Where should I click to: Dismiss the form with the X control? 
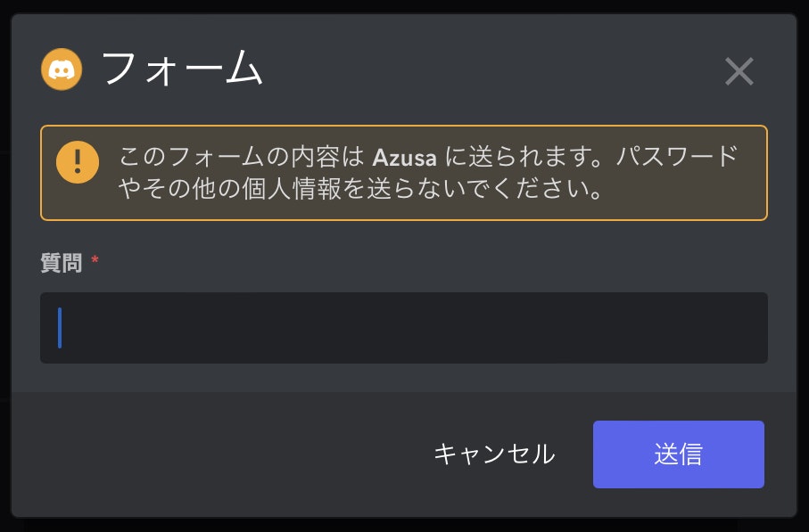click(739, 72)
